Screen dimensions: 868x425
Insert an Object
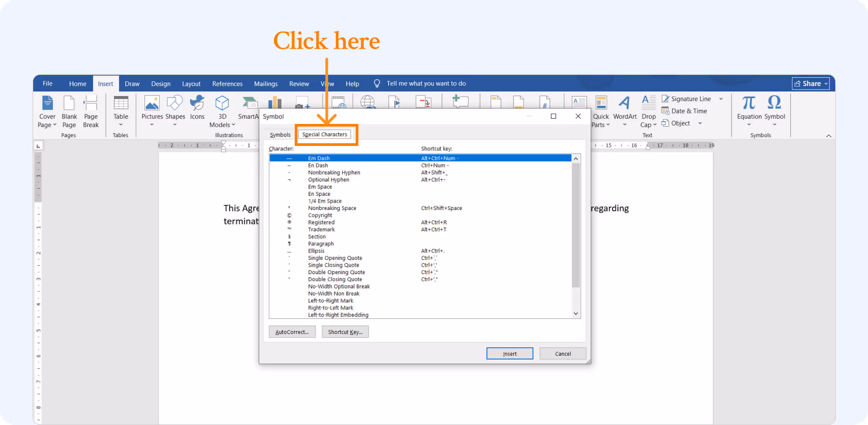pos(680,123)
